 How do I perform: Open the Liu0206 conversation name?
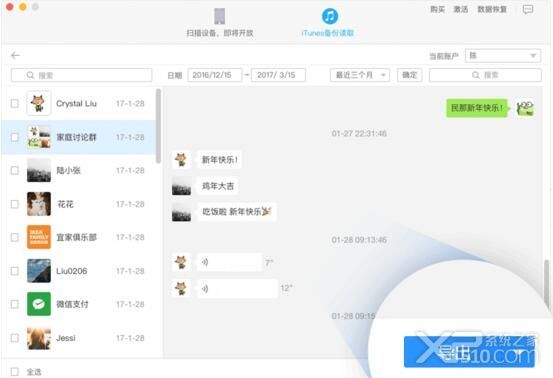(x=72, y=271)
